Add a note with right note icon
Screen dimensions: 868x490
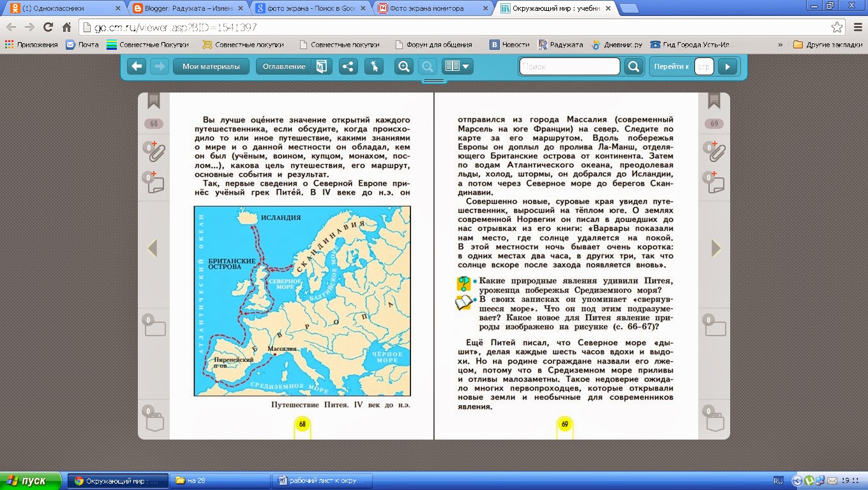coord(715,183)
